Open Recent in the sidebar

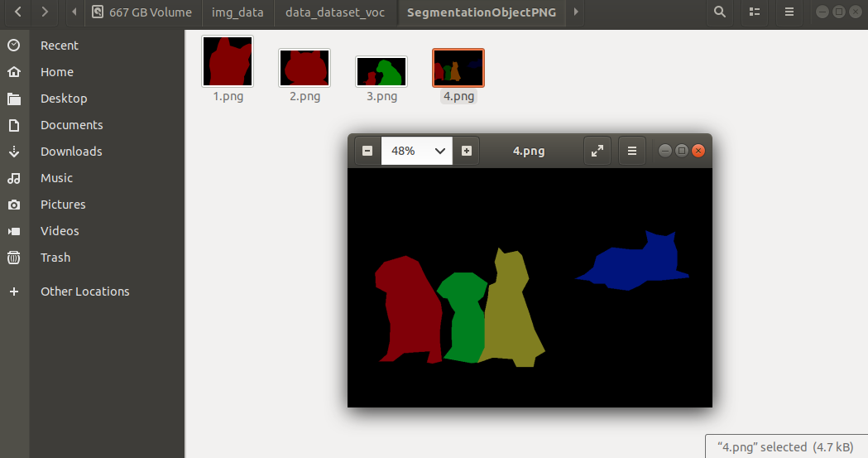click(x=60, y=46)
